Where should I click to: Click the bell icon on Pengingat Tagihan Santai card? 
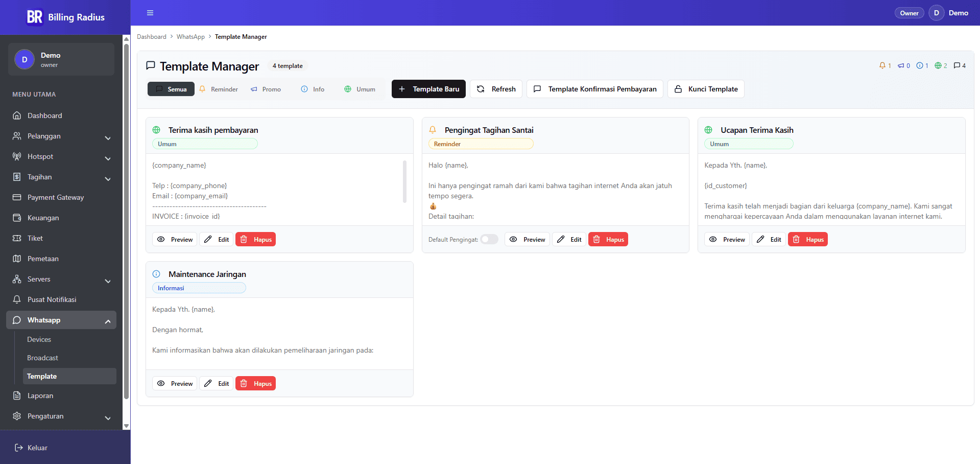(x=433, y=130)
